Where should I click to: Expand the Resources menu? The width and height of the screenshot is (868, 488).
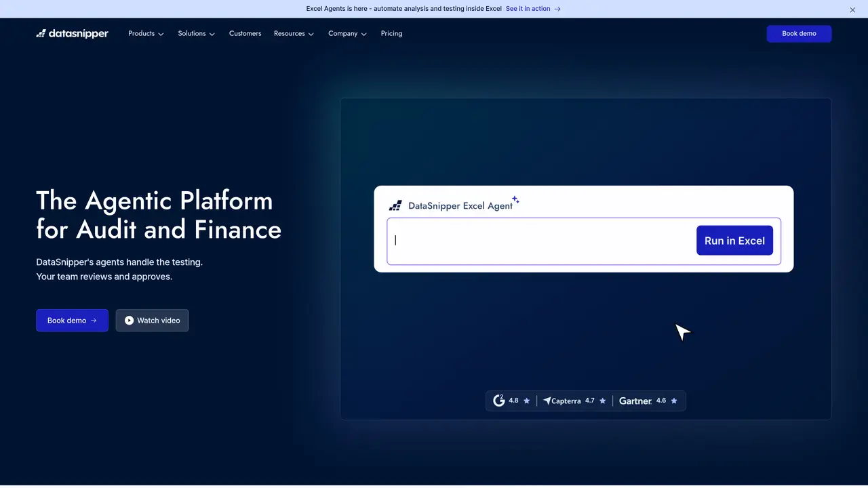pyautogui.click(x=294, y=33)
